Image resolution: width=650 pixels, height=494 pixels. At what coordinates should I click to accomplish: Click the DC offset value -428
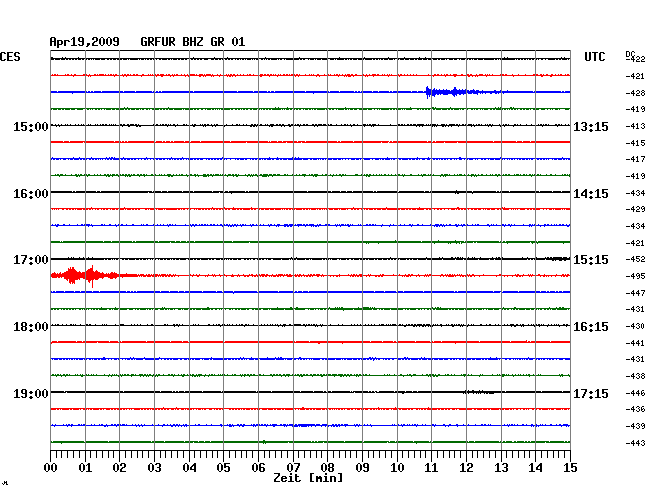point(635,93)
